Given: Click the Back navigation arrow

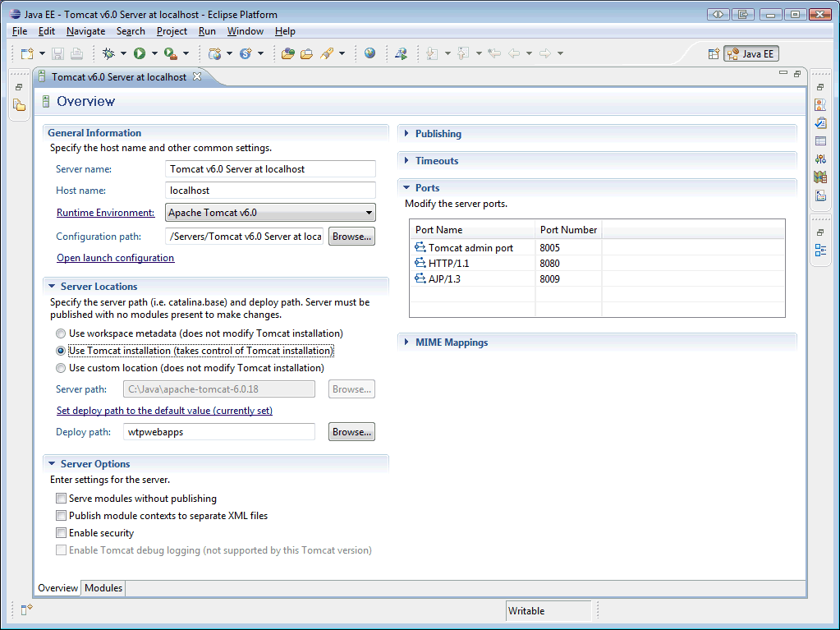Looking at the screenshot, I should tap(514, 53).
